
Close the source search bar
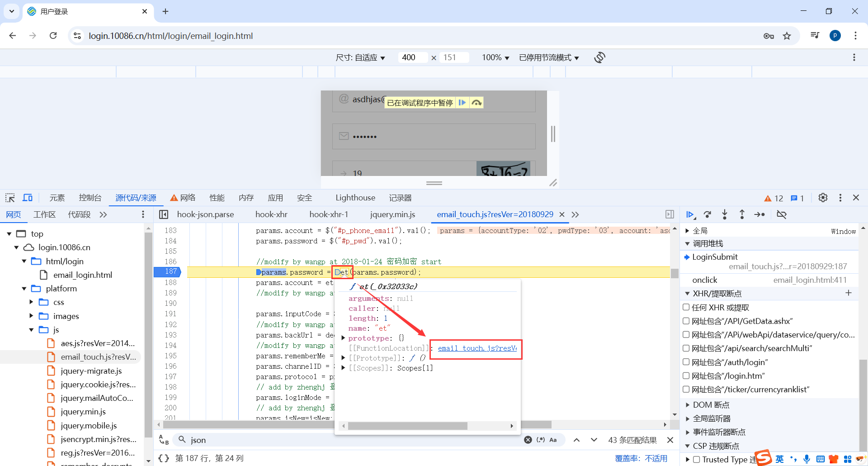(670, 440)
